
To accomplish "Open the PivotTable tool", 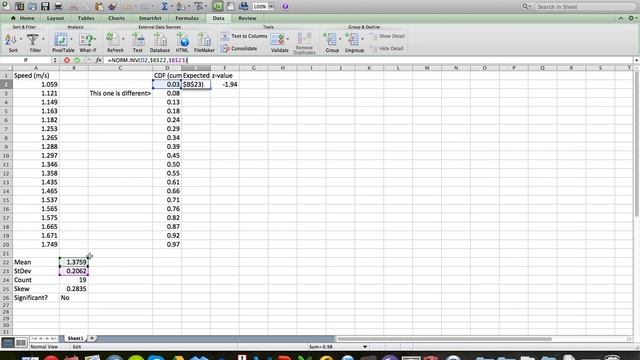I will (60, 40).
